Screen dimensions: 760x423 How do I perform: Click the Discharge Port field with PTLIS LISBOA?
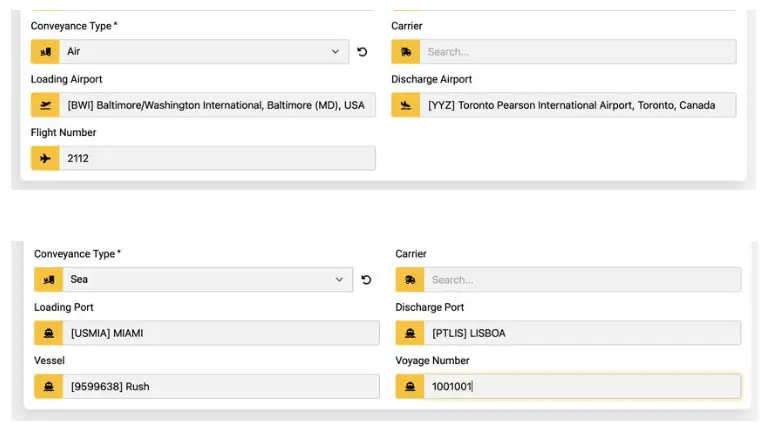coord(583,333)
